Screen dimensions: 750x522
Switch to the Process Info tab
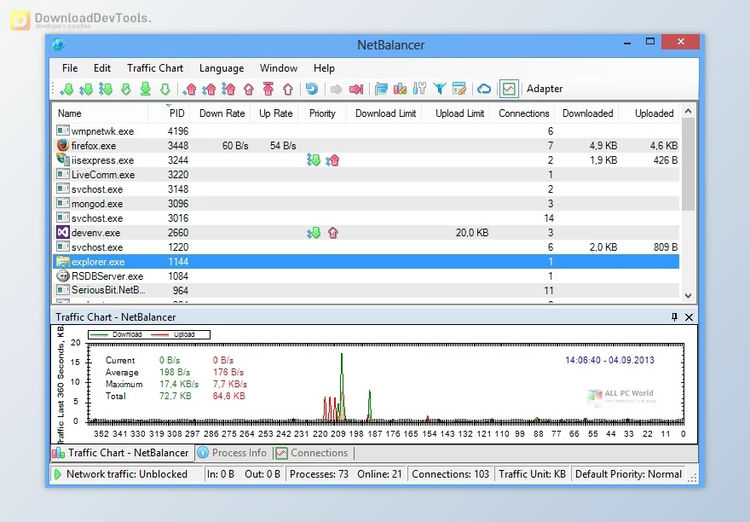(233, 453)
